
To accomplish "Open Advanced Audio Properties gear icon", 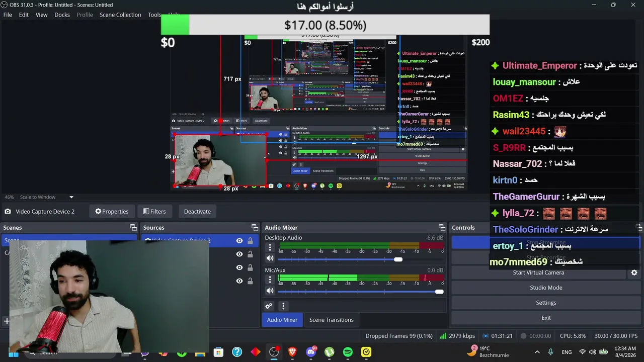I will [269, 306].
